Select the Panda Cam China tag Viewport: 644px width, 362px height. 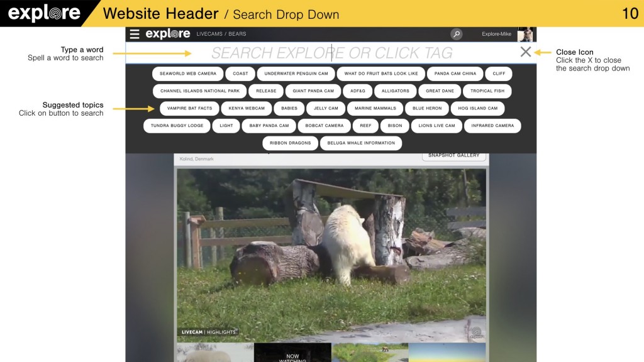click(x=455, y=74)
